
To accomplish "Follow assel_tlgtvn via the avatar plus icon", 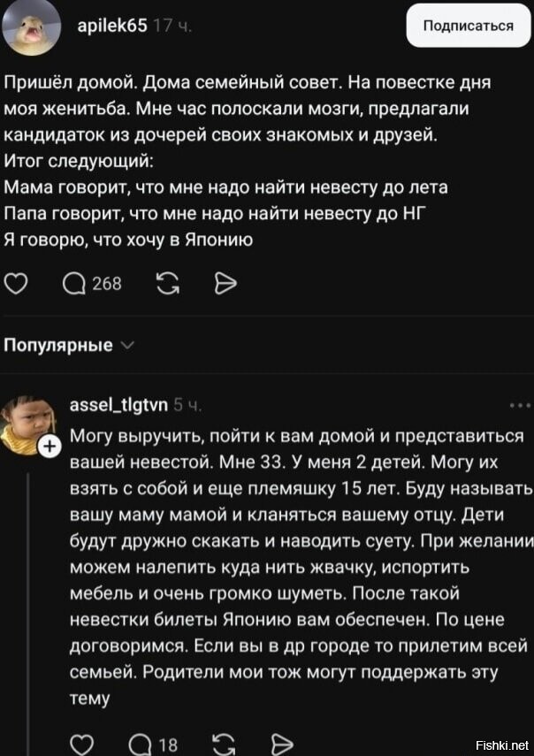I will (49, 446).
